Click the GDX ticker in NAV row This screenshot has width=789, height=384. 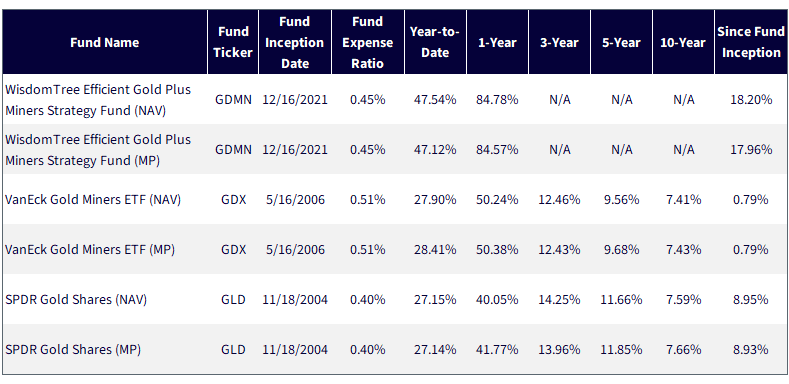click(233, 200)
